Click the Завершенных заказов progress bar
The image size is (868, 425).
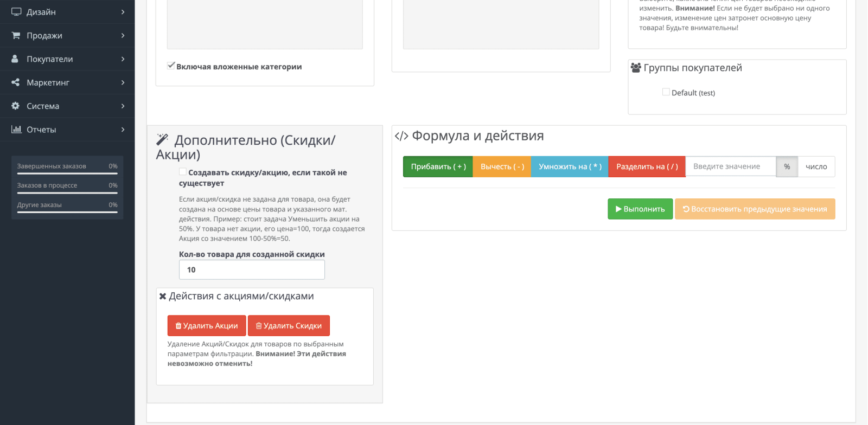67,173
